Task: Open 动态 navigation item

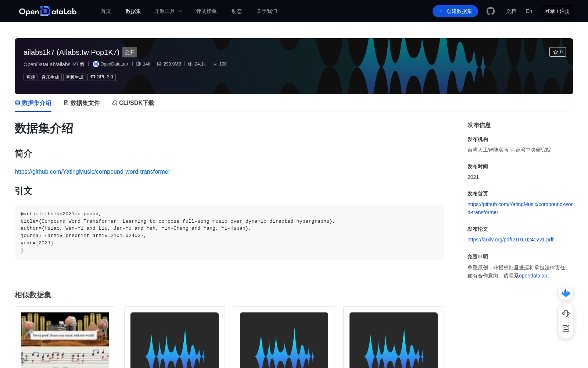Action: pos(237,11)
